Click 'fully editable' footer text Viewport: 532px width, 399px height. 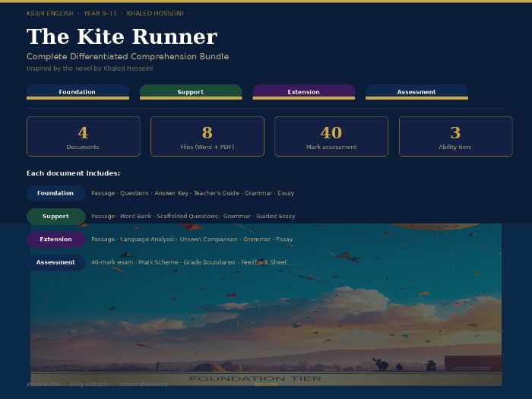coord(89,384)
